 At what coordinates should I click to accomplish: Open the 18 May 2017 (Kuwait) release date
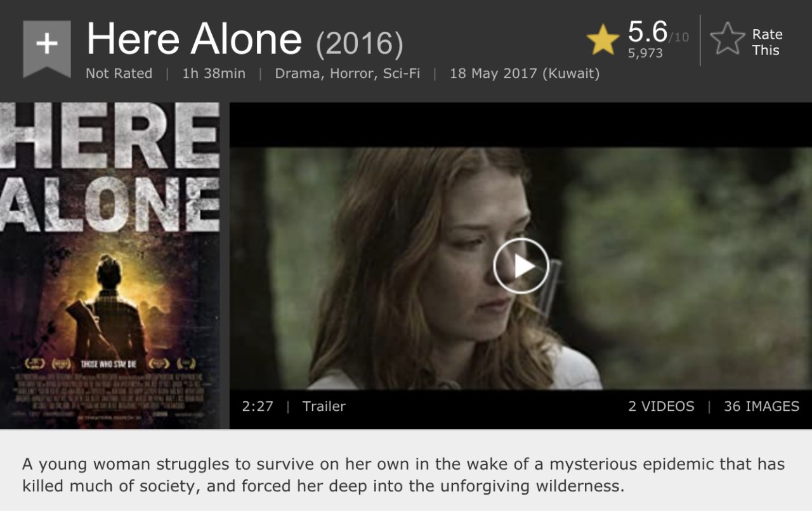point(525,74)
